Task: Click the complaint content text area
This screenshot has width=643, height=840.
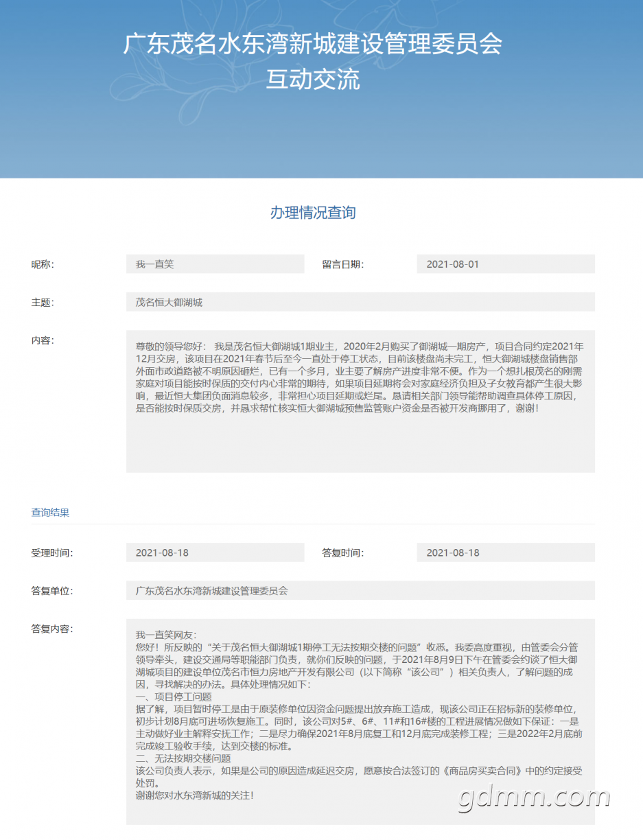Action: click(x=360, y=401)
